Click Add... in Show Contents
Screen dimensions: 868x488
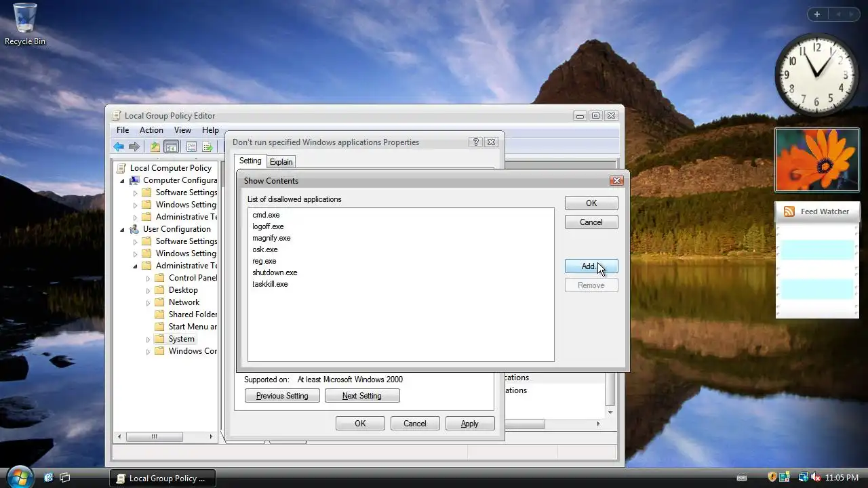(x=591, y=266)
